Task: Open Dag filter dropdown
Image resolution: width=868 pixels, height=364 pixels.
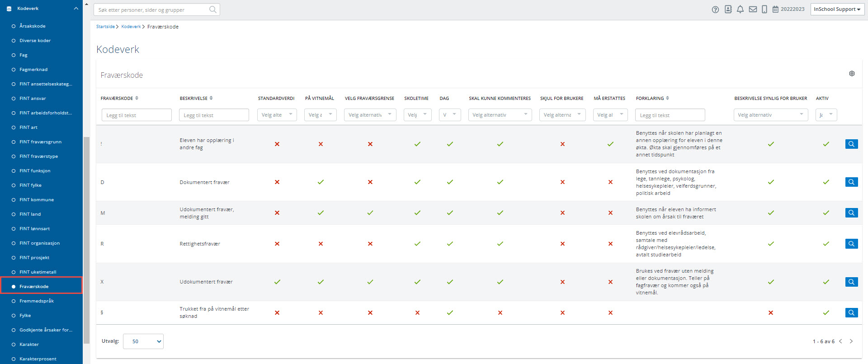Action: tap(450, 115)
